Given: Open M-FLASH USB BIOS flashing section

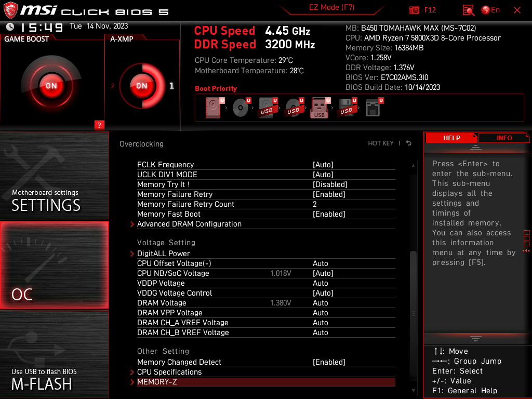Looking at the screenshot, I should pyautogui.click(x=54, y=354).
